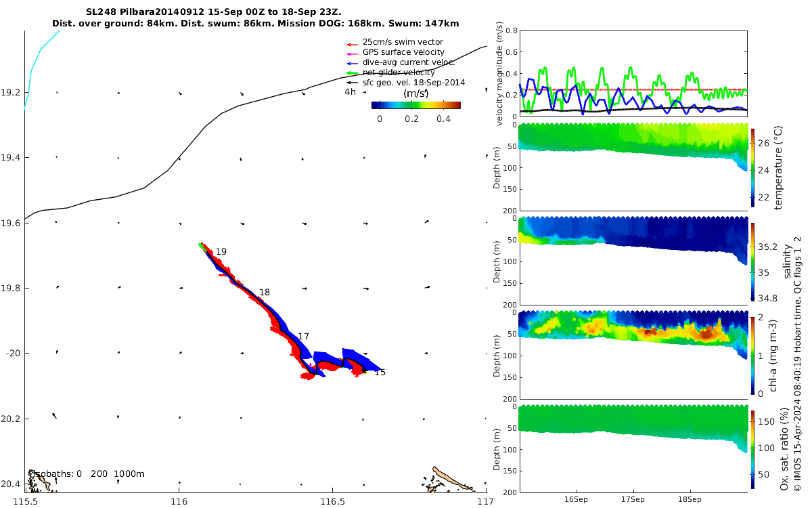The height and width of the screenshot is (508, 812).
Task: Click the 'salinity' colorbar label
Action: pyautogui.click(x=786, y=261)
